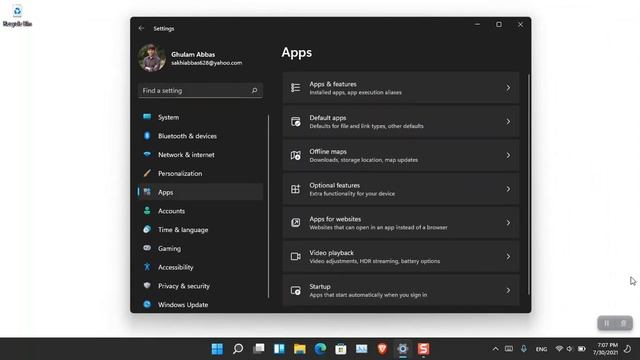
Task: Click the Settings gear in taskbar
Action: (403, 349)
